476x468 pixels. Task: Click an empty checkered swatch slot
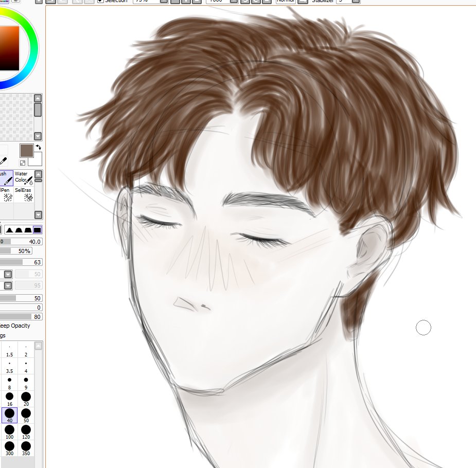pyautogui.click(x=15, y=117)
